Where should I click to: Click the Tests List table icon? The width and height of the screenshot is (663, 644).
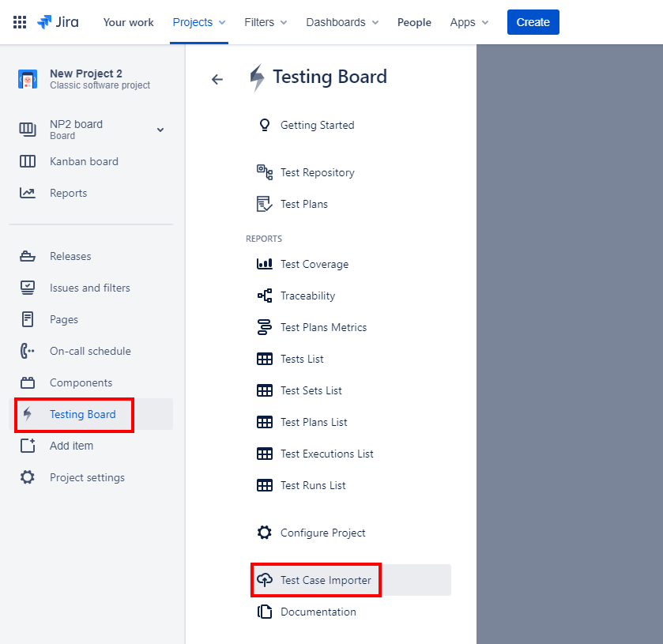pos(265,359)
